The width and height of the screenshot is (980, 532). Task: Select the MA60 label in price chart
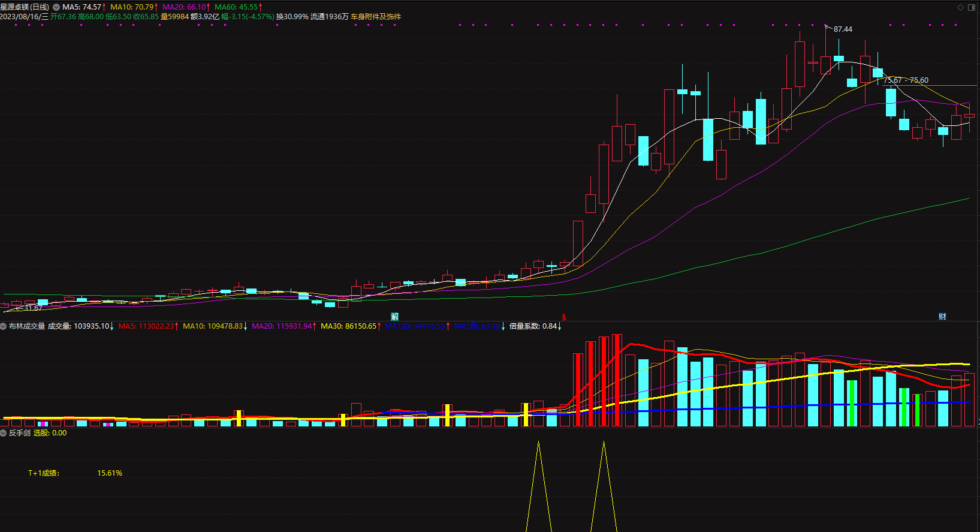pyautogui.click(x=237, y=7)
